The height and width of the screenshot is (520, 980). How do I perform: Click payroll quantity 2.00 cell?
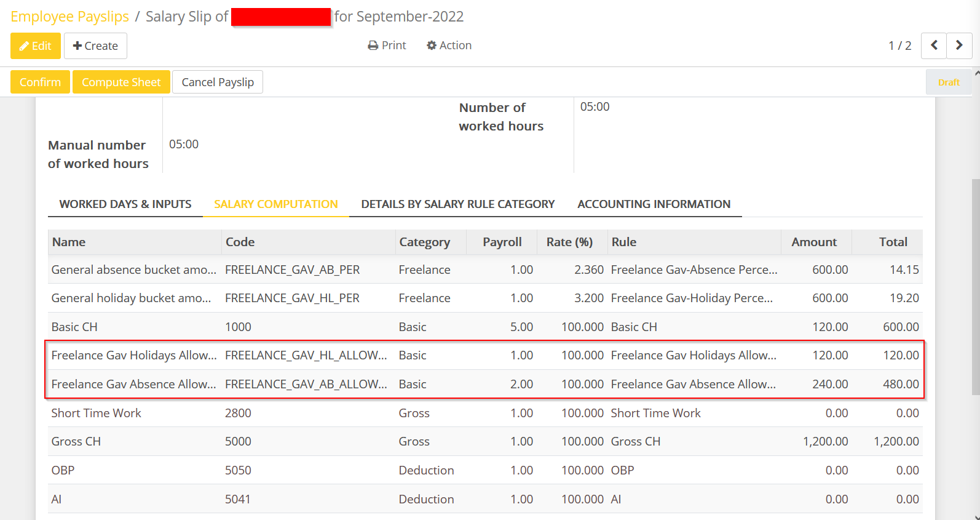(x=521, y=384)
